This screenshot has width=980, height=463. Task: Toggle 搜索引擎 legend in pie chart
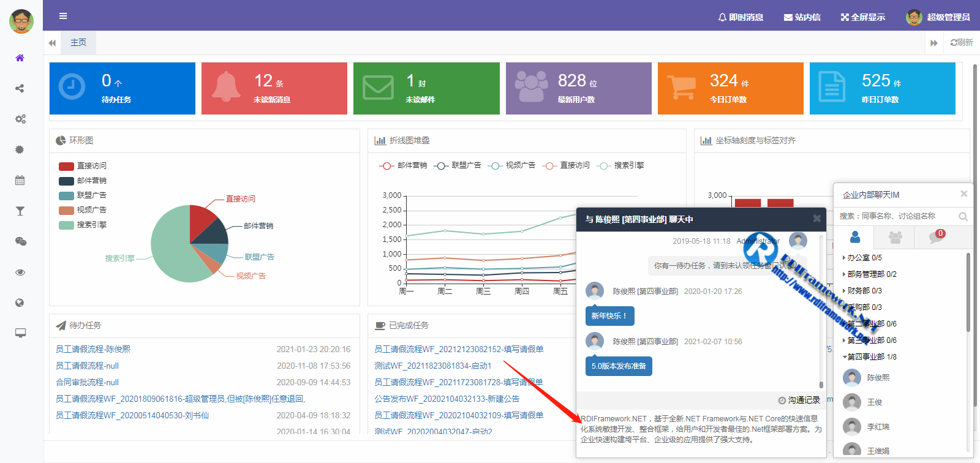coord(83,225)
